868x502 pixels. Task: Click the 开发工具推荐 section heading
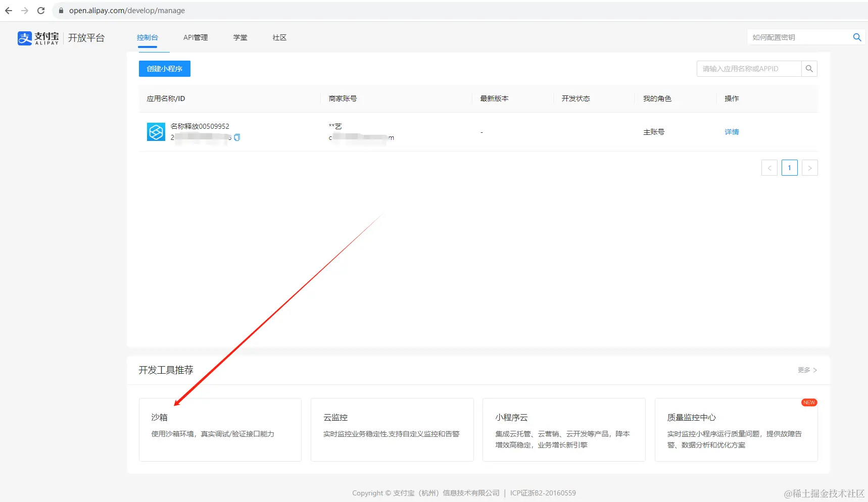click(166, 370)
